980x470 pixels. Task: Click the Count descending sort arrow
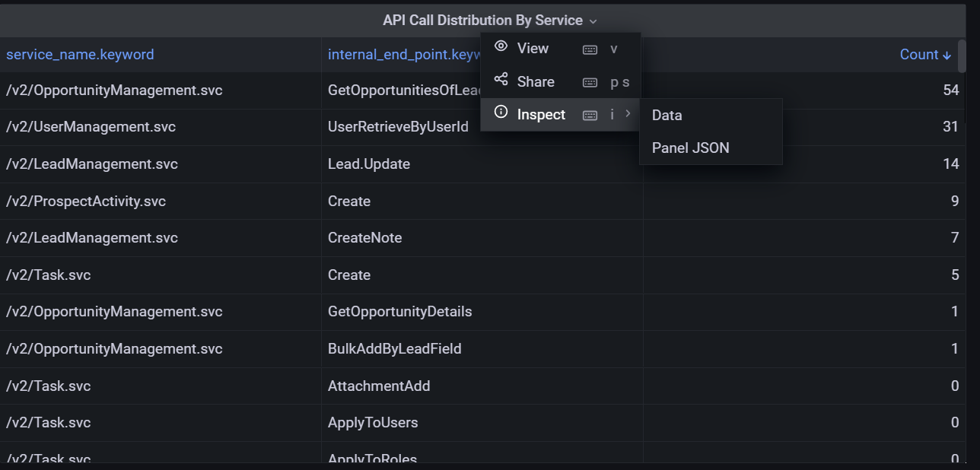pos(947,55)
